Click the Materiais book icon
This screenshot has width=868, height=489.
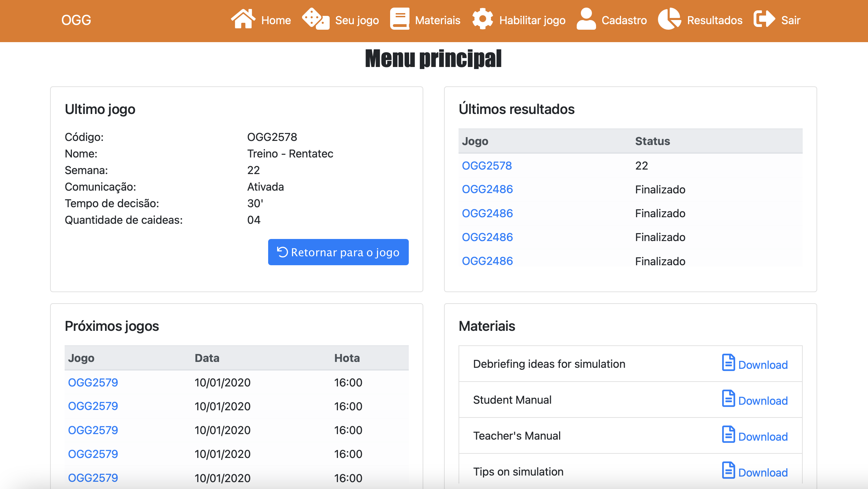click(400, 19)
